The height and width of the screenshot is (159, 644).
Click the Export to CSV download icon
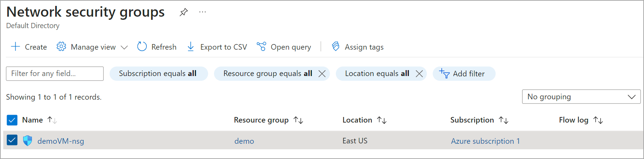pos(190,47)
